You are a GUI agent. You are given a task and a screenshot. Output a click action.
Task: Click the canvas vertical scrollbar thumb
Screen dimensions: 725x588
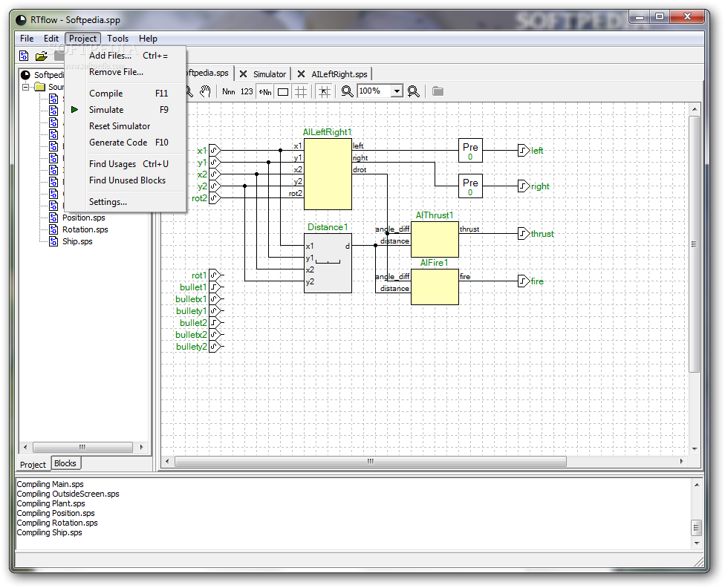click(x=694, y=244)
